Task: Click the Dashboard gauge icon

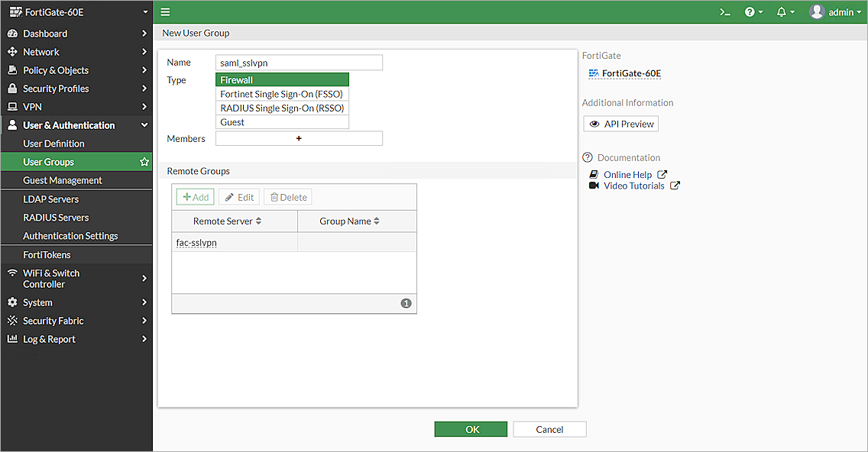Action: (x=12, y=34)
